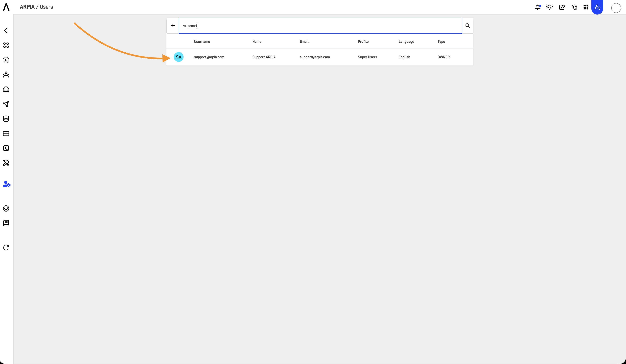Focus the user search field
Viewport: 626px width, 364px height.
point(320,26)
